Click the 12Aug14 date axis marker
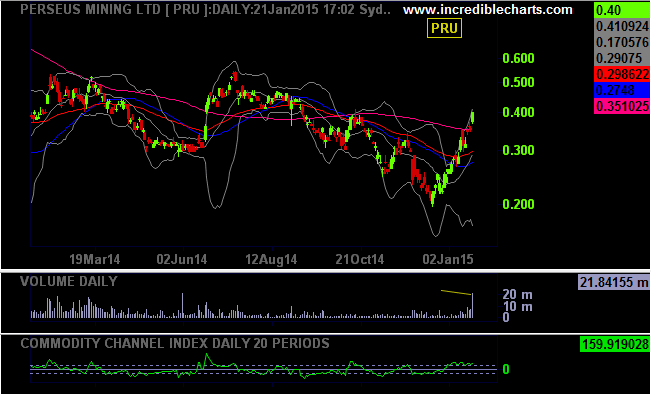This screenshot has width=651, height=395. 272,260
